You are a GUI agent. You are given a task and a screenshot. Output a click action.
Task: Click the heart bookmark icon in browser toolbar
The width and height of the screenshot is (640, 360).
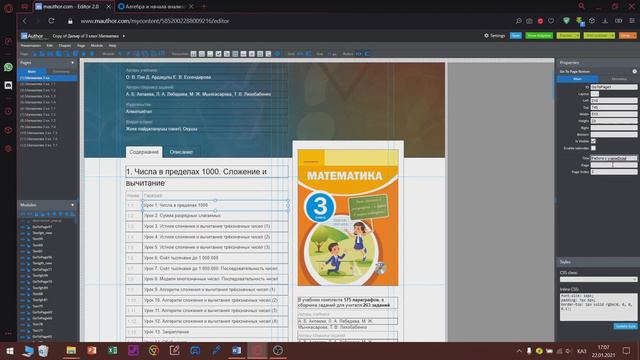click(551, 21)
